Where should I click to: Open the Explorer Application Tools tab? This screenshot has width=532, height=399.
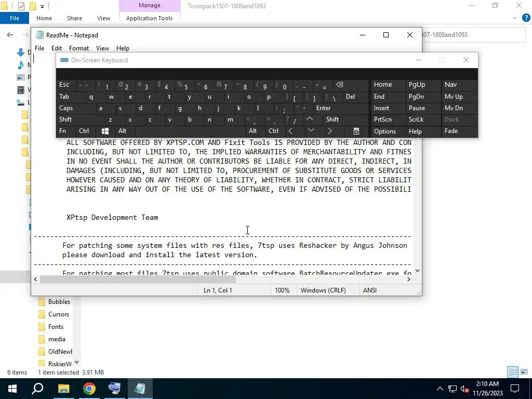pos(149,18)
